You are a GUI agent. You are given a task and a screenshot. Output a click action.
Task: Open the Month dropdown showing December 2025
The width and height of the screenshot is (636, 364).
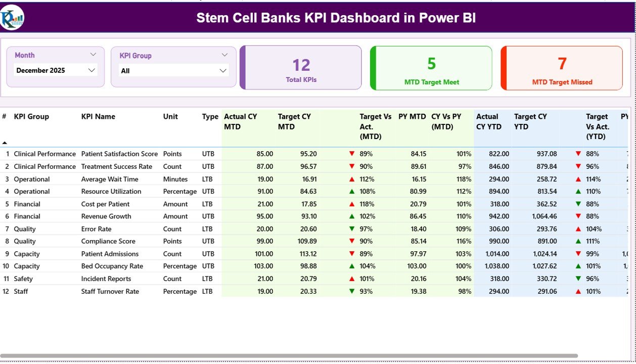pyautogui.click(x=55, y=70)
